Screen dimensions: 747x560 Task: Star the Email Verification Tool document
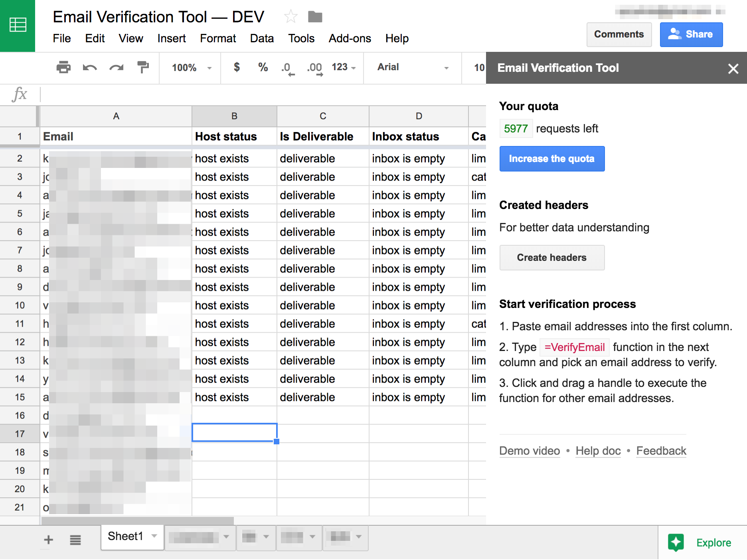(290, 17)
